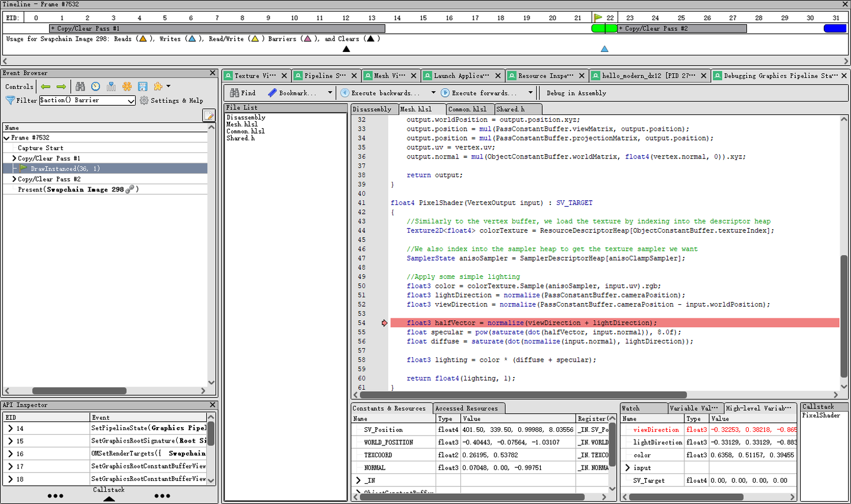
Task: Step to next action with right green arrow
Action: pyautogui.click(x=61, y=86)
